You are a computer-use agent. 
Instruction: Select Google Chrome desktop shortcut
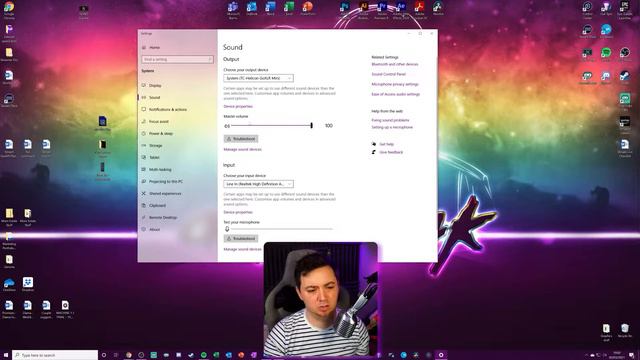9,10
